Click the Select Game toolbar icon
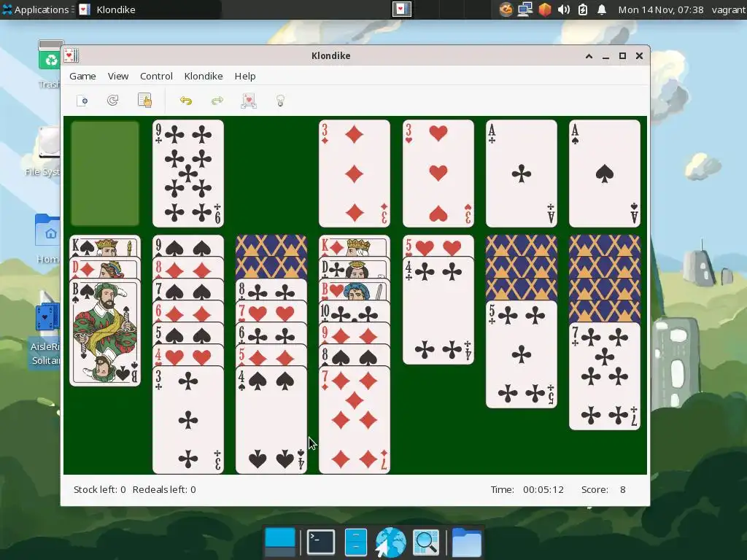Image resolution: width=747 pixels, height=560 pixels. click(144, 101)
